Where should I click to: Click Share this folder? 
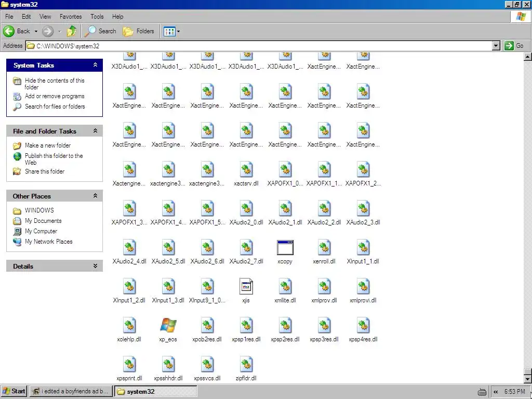tap(45, 171)
